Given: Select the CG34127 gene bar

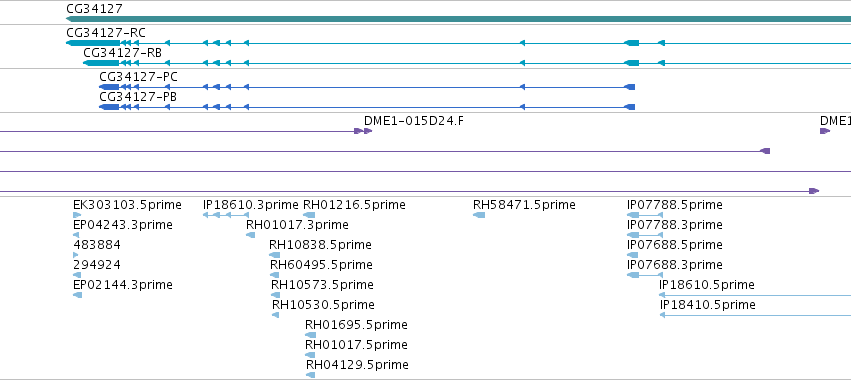Looking at the screenshot, I should coord(458,19).
